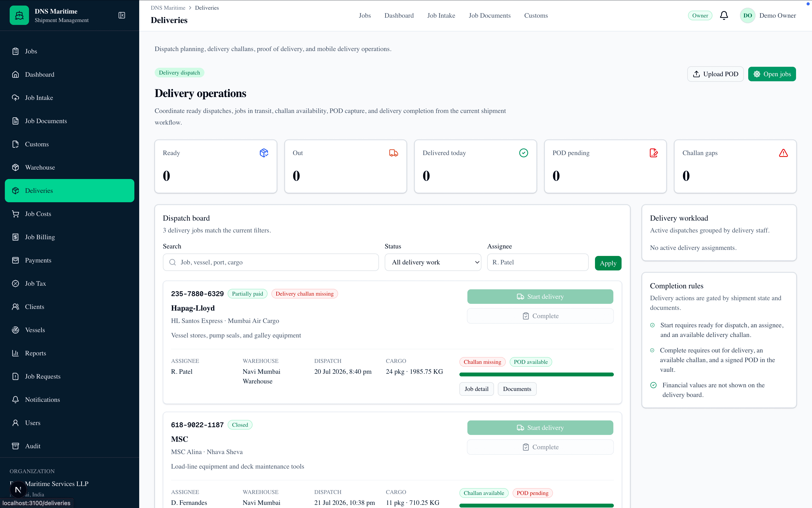Select Customs in the top navigation
Screen dimensions: 812x508
point(536,15)
